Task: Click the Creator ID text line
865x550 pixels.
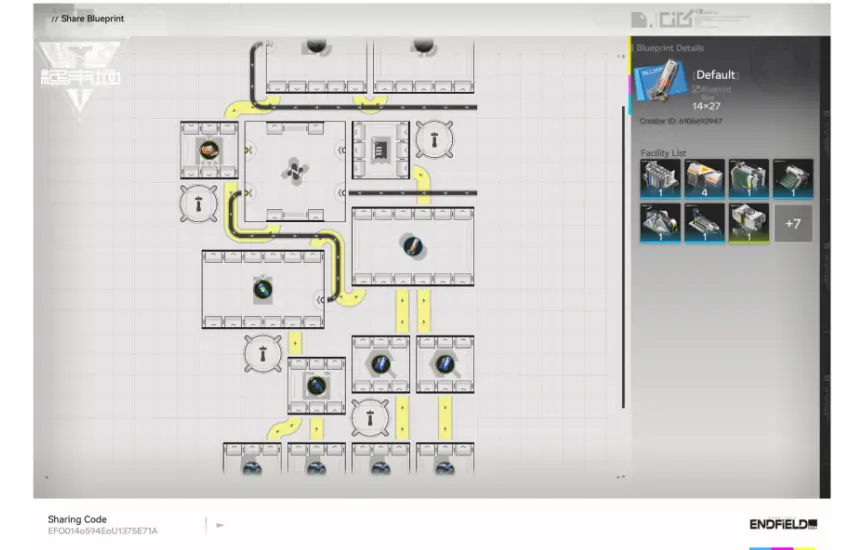Action: 681,121
